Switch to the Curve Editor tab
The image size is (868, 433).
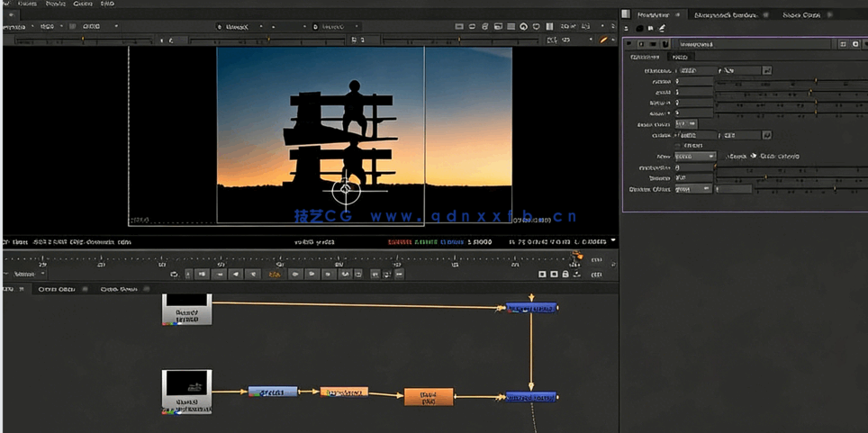(57, 290)
